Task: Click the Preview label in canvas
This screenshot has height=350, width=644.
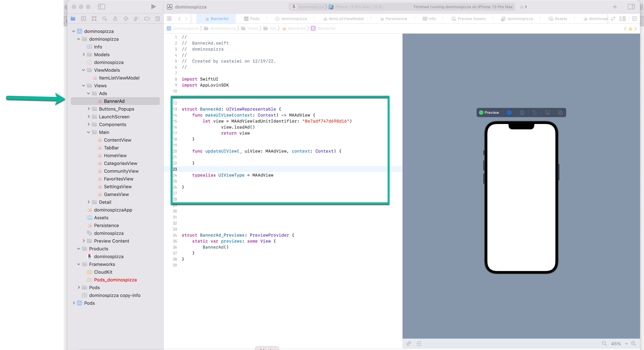Action: [492, 112]
